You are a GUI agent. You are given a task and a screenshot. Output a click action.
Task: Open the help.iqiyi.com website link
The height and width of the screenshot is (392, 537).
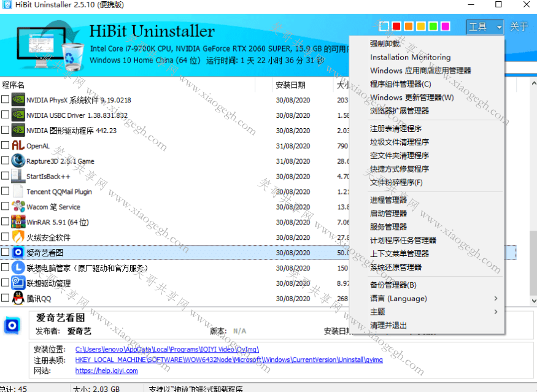click(x=107, y=371)
